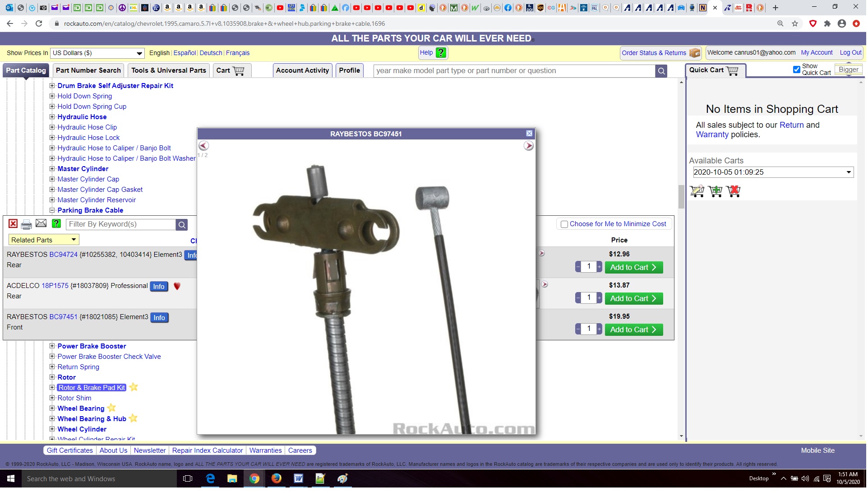Screen dimensions: 868x492
Task: Open File Explorer from taskbar
Action: click(x=233, y=479)
